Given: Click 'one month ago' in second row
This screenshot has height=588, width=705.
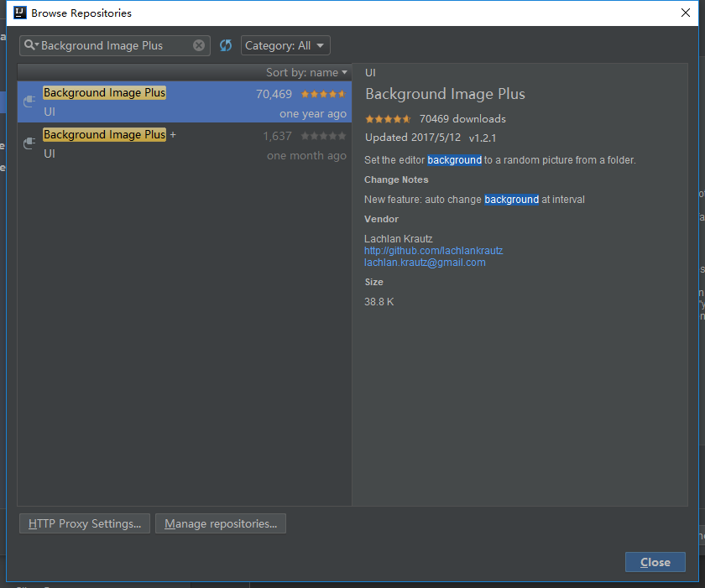Looking at the screenshot, I should point(306,156).
